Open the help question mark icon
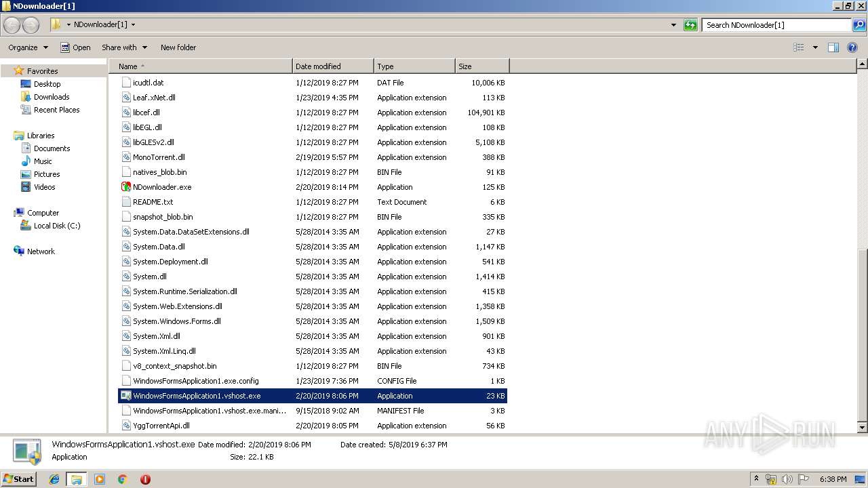The width and height of the screenshot is (868, 488). click(x=853, y=47)
